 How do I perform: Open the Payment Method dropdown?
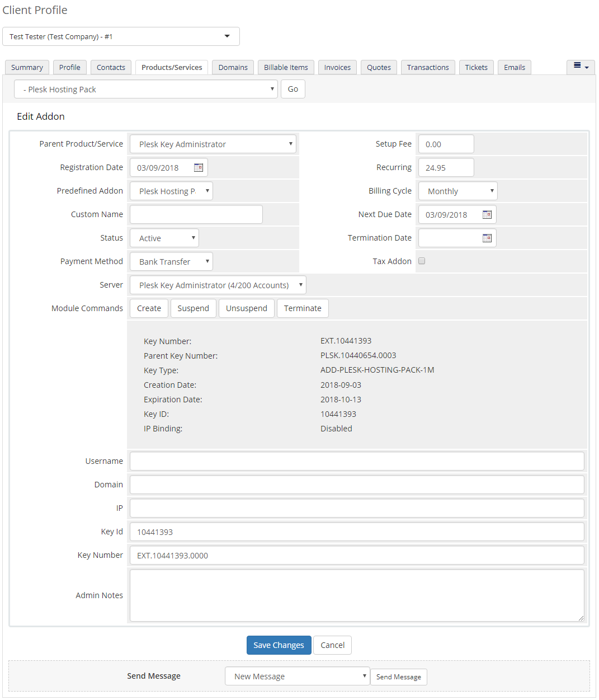pyautogui.click(x=171, y=261)
